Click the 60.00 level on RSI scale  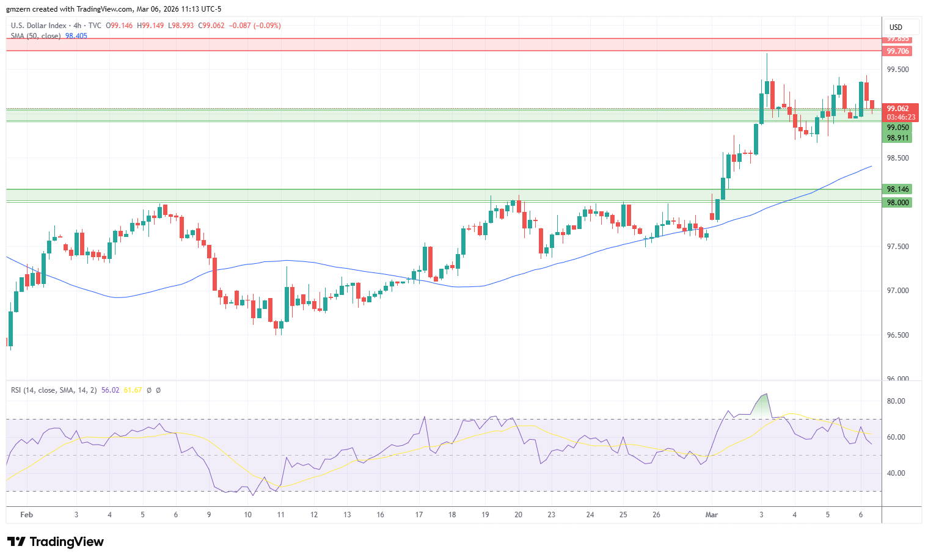pos(896,437)
